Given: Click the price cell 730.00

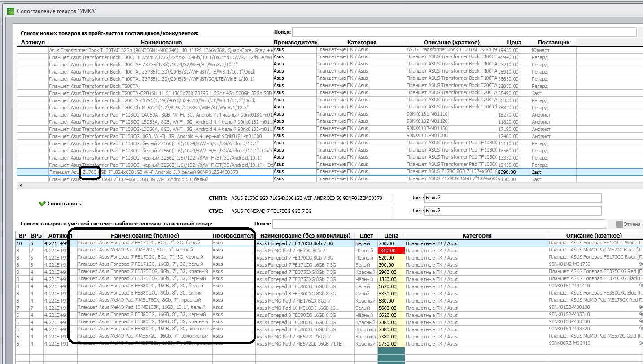Looking at the screenshot, I should 391,243.
